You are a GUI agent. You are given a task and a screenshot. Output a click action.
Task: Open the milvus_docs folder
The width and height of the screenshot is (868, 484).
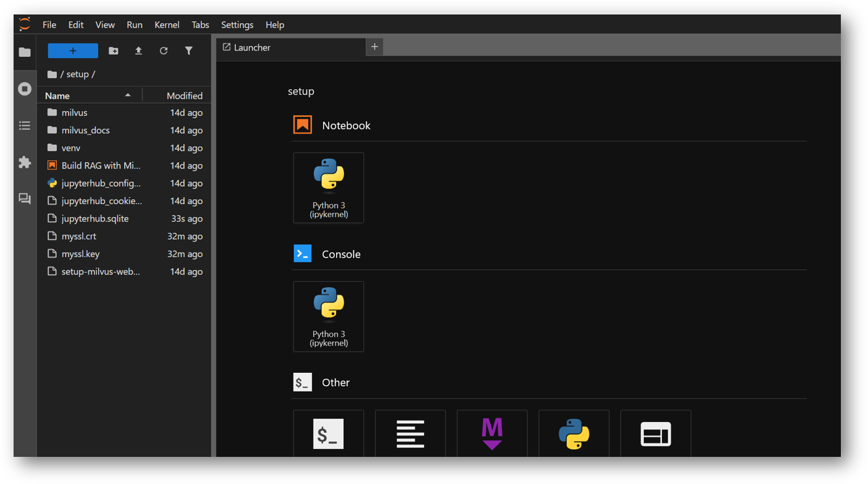pos(85,131)
